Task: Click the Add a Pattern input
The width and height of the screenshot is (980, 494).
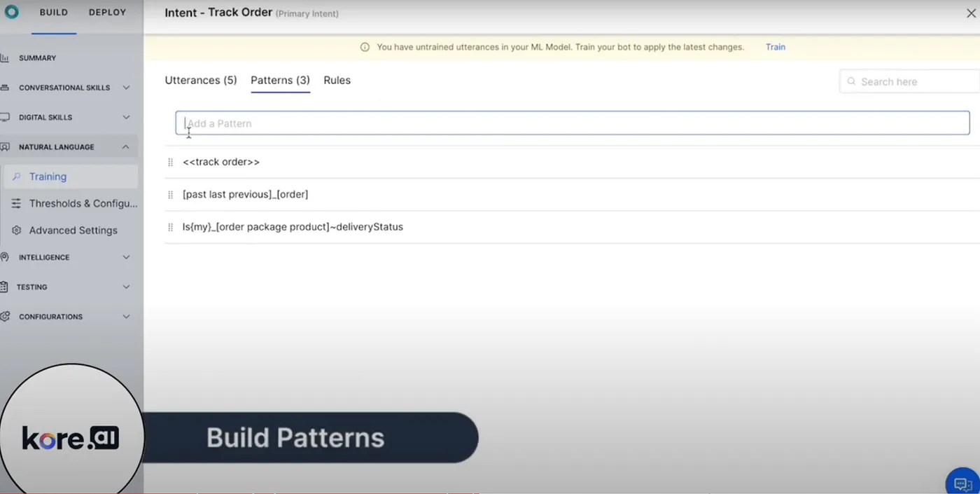Action: coord(572,123)
